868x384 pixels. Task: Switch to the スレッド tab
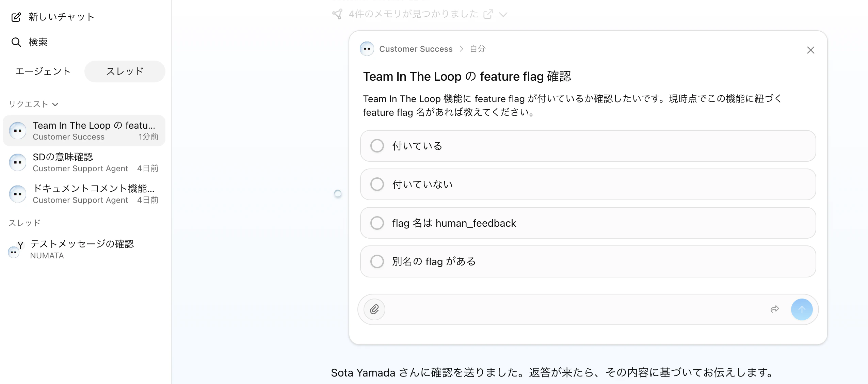tap(125, 71)
